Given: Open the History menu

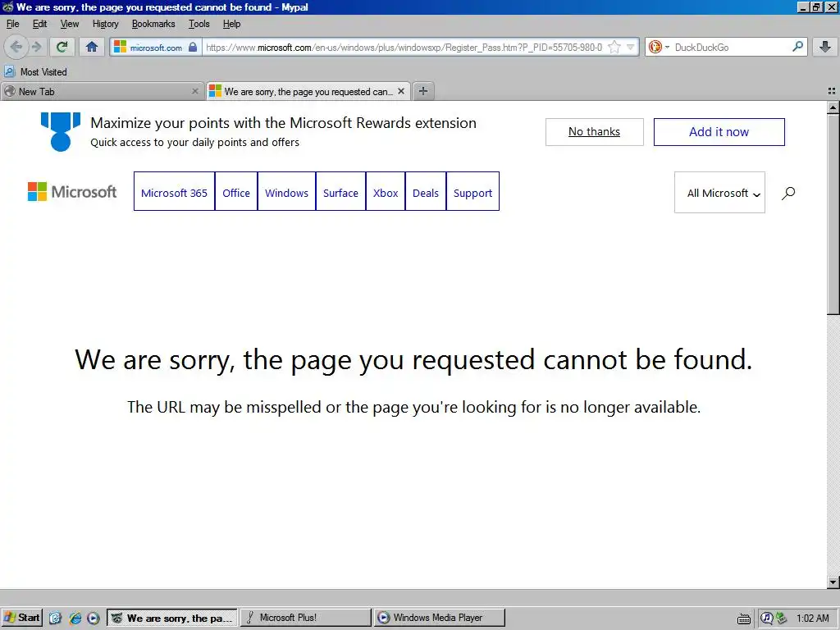Looking at the screenshot, I should [106, 24].
